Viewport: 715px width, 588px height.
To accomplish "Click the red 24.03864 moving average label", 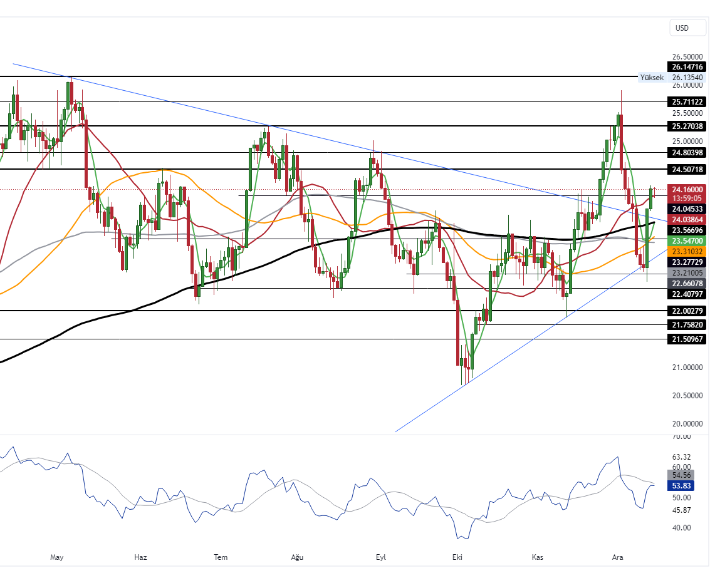I will (x=687, y=220).
